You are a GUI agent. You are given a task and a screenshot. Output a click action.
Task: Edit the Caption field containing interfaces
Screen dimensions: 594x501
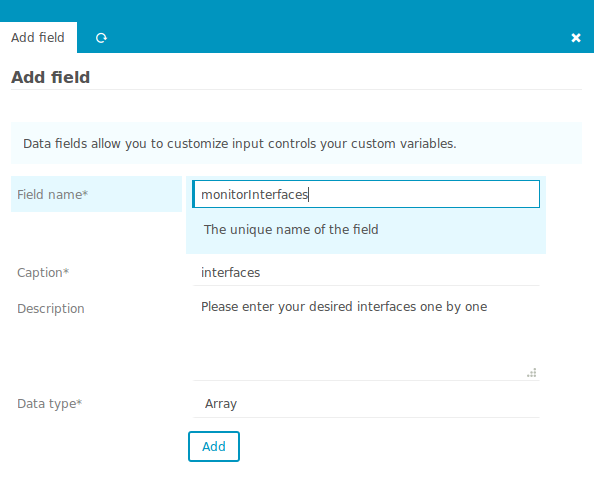366,273
